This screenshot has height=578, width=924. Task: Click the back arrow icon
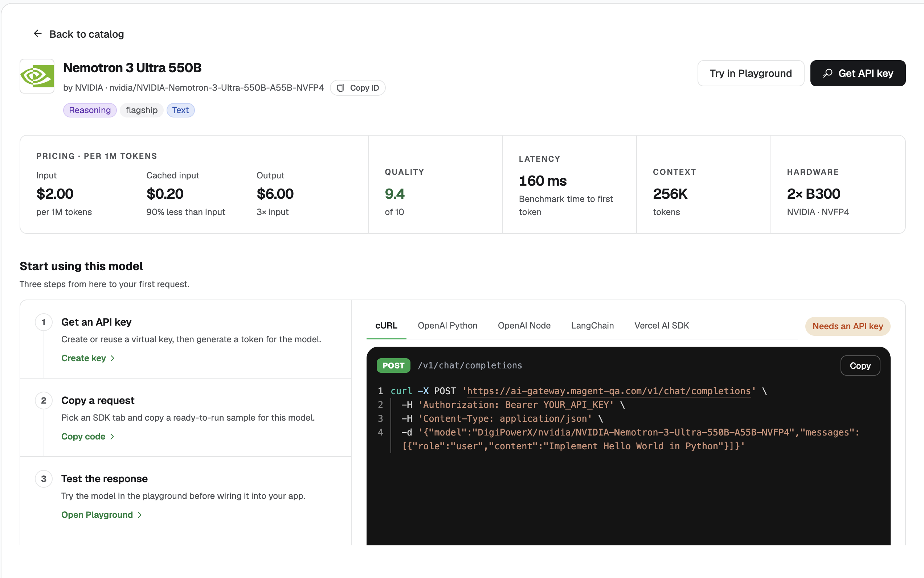(37, 34)
